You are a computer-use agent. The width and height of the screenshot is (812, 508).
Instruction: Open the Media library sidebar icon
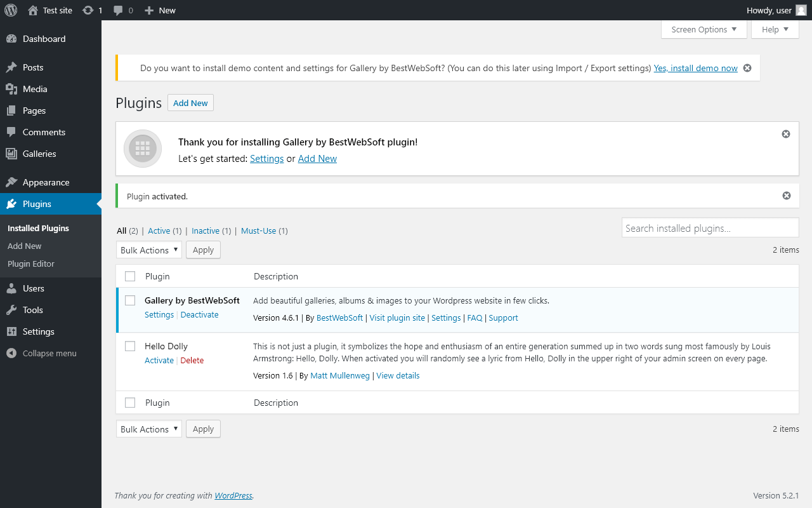[x=11, y=89]
